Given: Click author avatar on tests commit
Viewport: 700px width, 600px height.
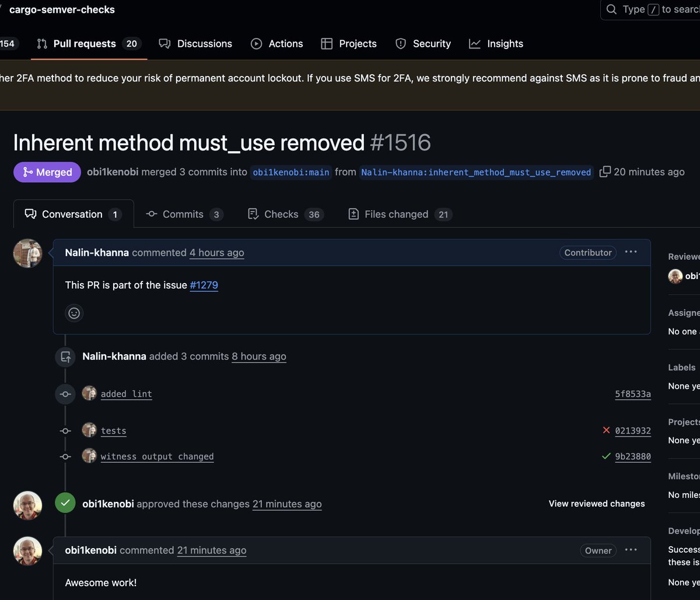Looking at the screenshot, I should (x=89, y=430).
